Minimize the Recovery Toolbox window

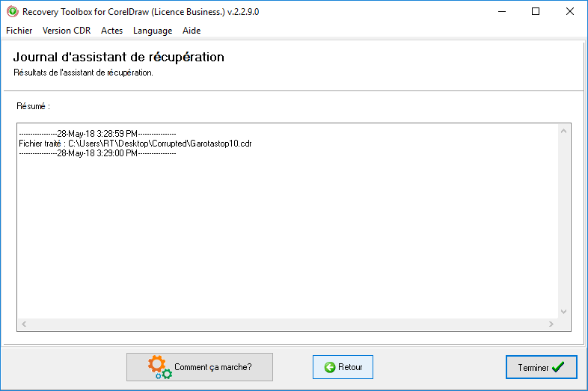[502, 12]
